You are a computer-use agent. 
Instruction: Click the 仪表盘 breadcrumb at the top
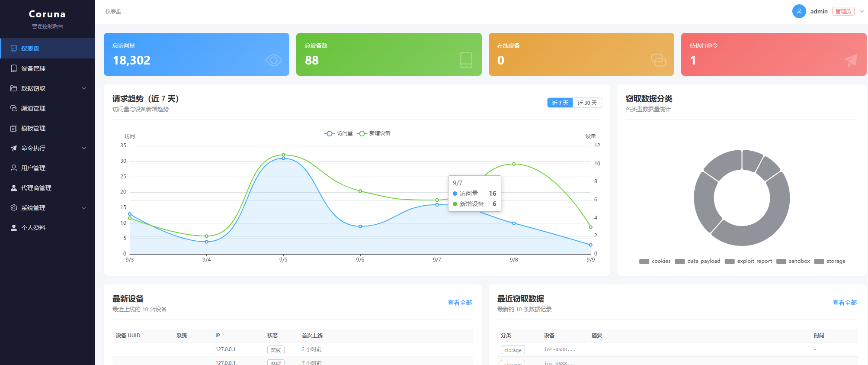113,12
